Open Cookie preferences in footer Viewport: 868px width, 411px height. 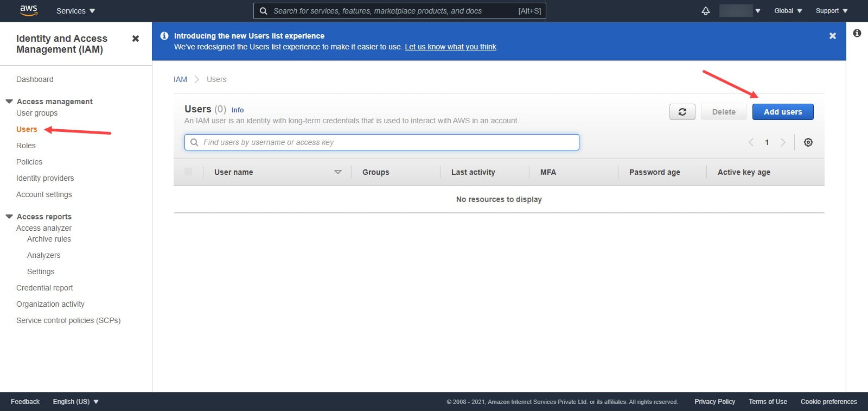coord(829,402)
